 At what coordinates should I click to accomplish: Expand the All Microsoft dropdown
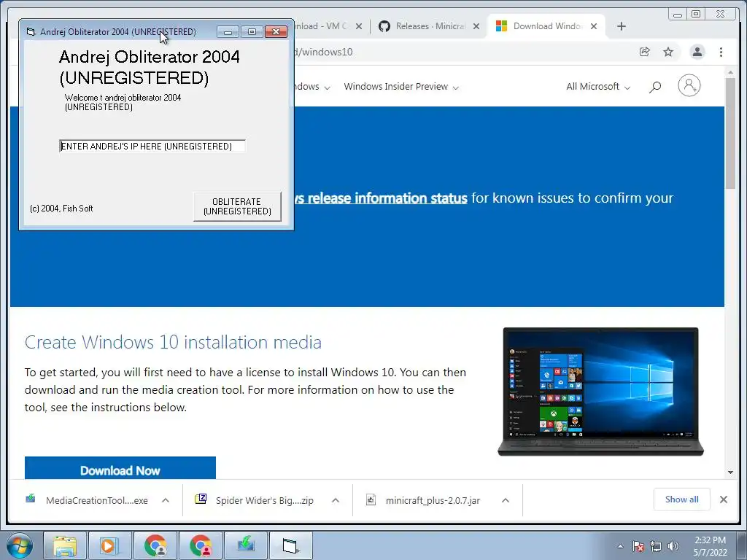coord(598,87)
